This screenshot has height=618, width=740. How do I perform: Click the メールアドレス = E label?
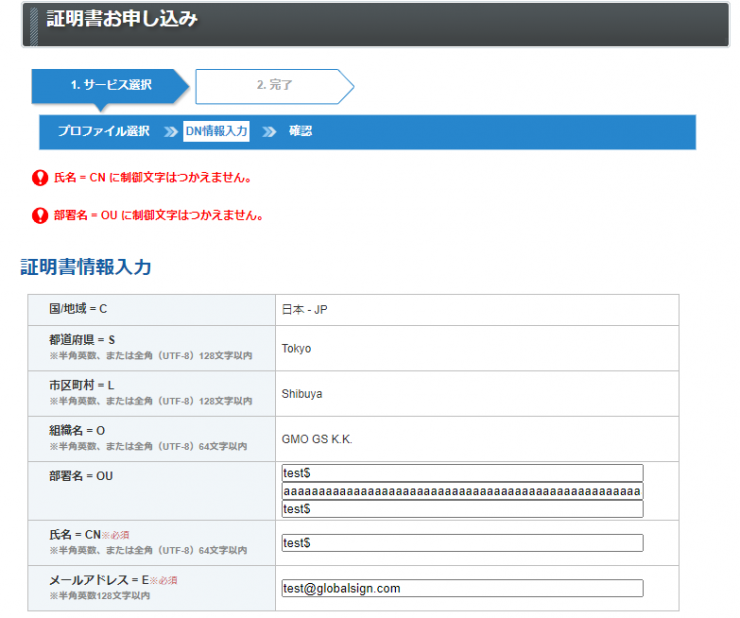click(x=99, y=580)
